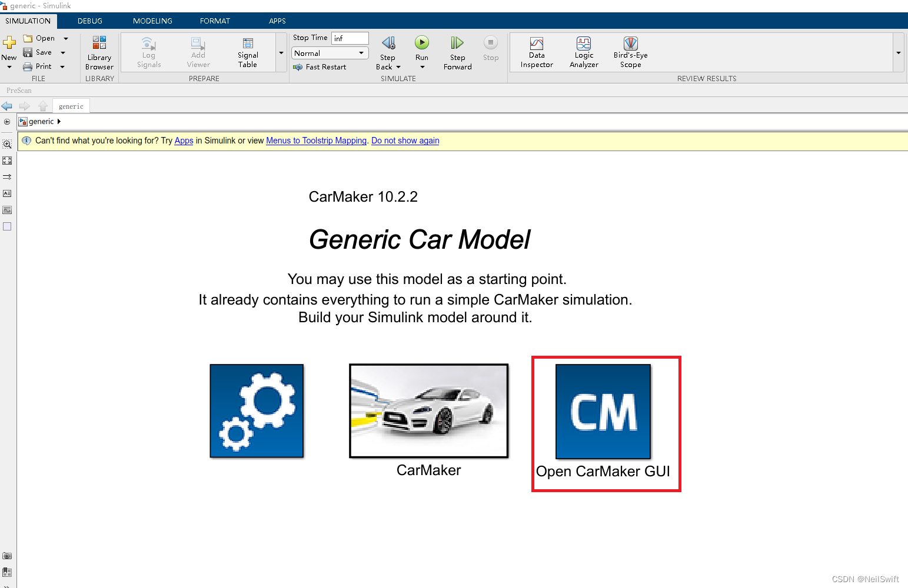This screenshot has width=908, height=588.
Task: Open the Open CarMaker GUI block
Action: click(603, 411)
